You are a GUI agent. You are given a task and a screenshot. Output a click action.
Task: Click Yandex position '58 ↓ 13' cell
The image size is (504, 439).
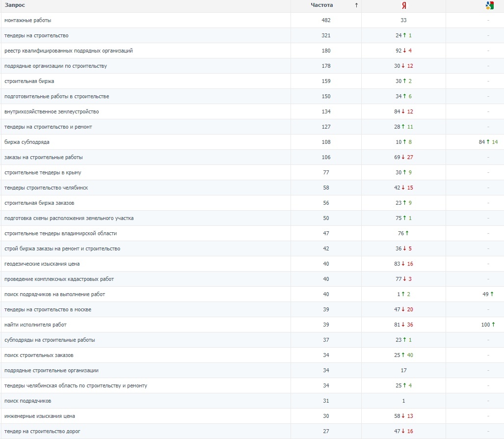[x=403, y=416]
